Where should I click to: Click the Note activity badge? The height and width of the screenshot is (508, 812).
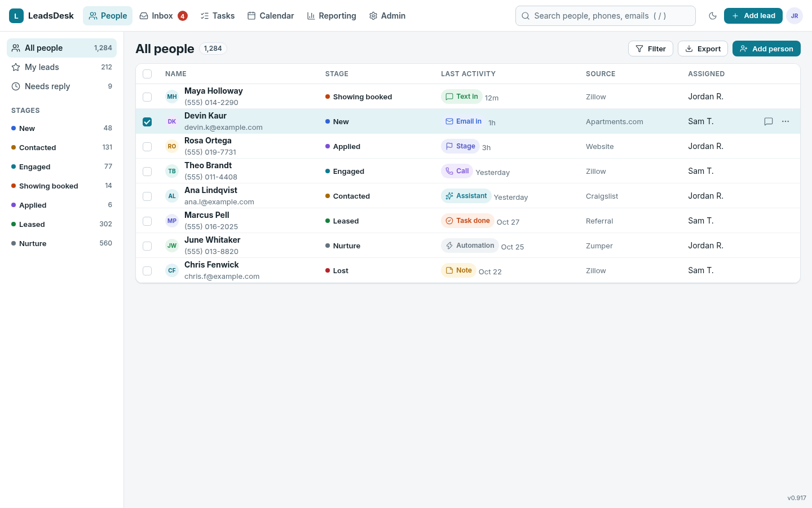coord(458,270)
